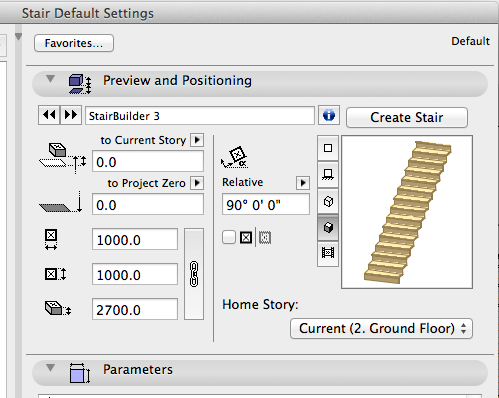This screenshot has height=398, width=499.
Task: Click the Stair Default Settings title
Action: (88, 13)
